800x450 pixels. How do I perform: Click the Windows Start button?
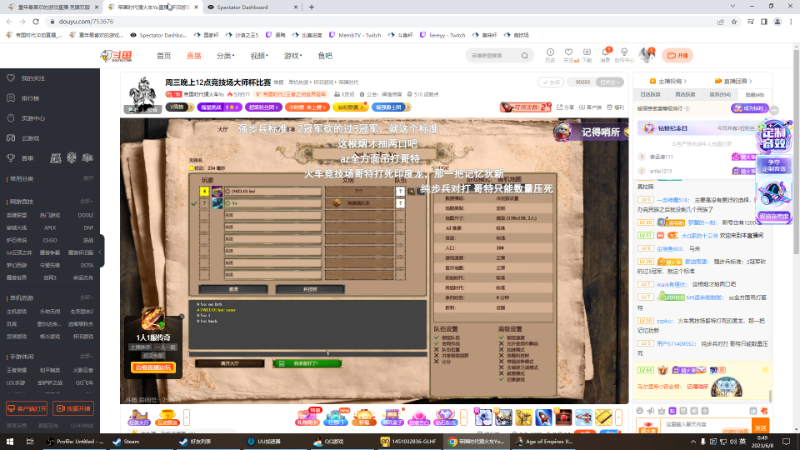[10, 441]
